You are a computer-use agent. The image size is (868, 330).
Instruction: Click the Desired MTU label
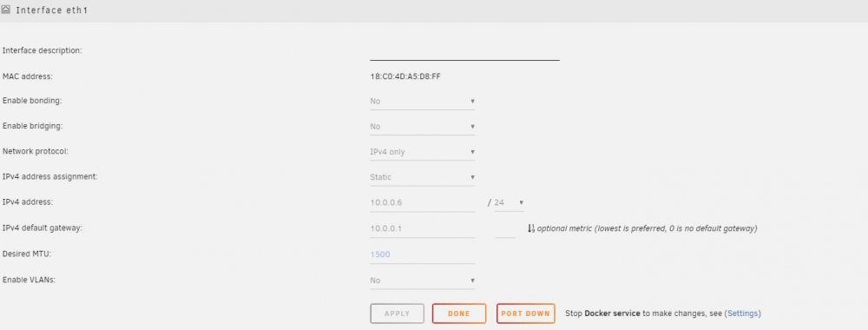[27, 254]
